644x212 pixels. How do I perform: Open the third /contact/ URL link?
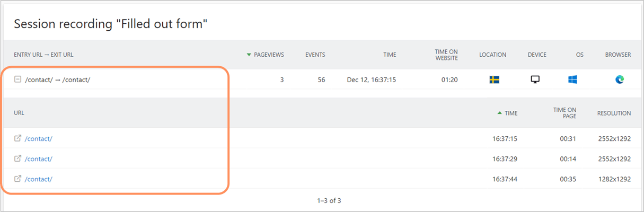(39, 179)
